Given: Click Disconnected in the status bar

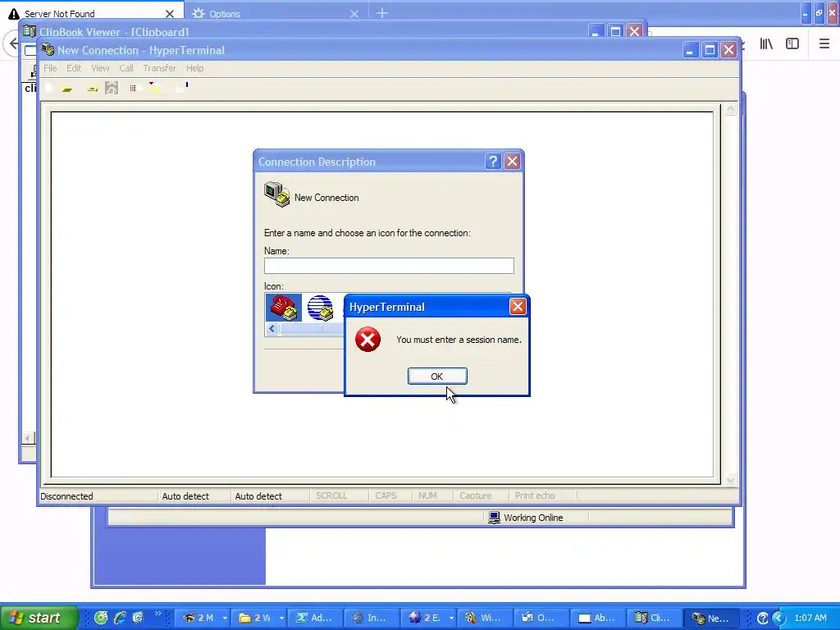Looking at the screenshot, I should [67, 496].
